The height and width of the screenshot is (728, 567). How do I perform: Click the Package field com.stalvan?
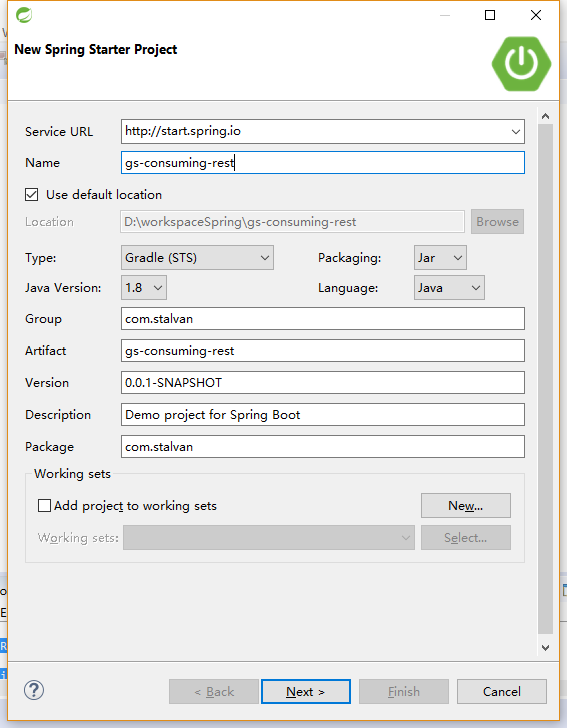[x=323, y=447]
